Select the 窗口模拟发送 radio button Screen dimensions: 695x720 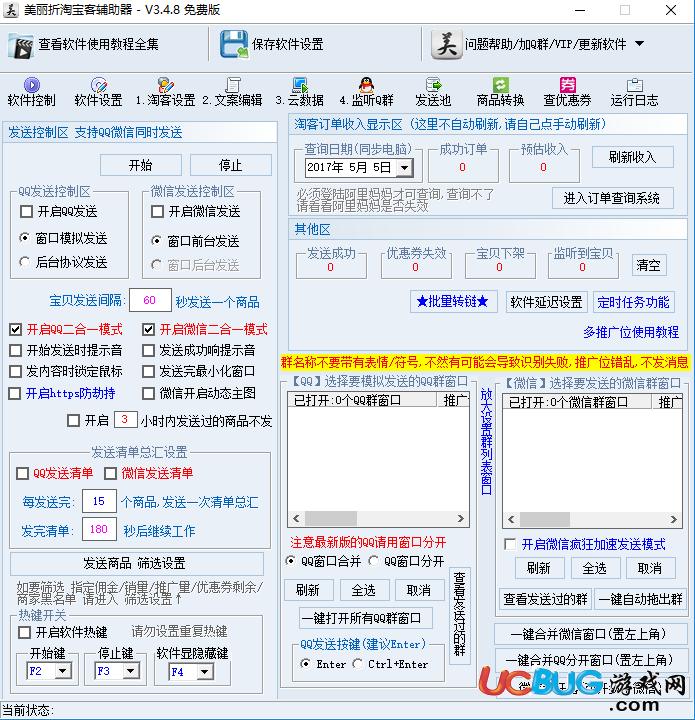pyautogui.click(x=24, y=238)
